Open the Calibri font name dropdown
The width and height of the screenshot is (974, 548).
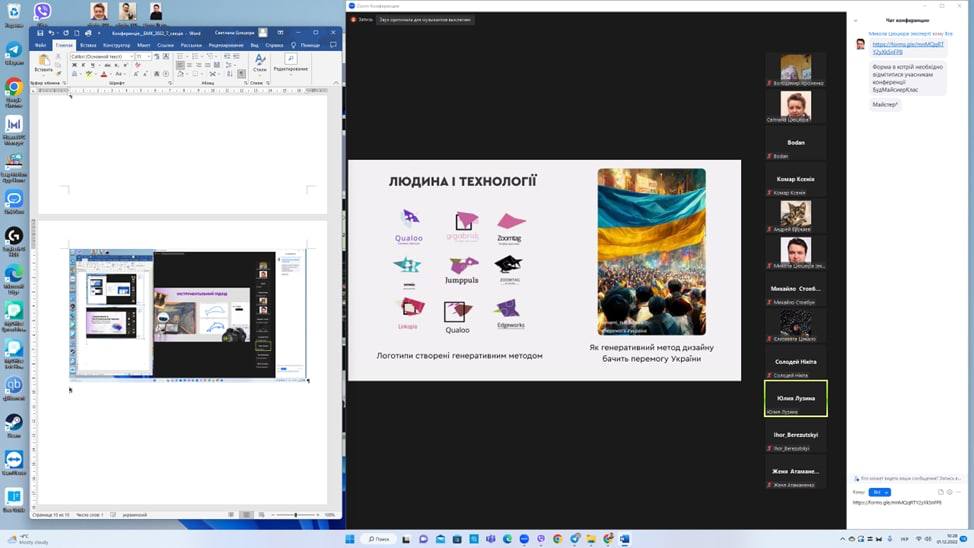pos(132,57)
